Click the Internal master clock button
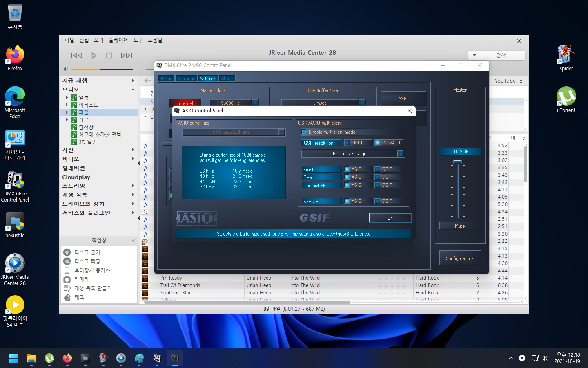The height and width of the screenshot is (368, 588). tap(185, 103)
